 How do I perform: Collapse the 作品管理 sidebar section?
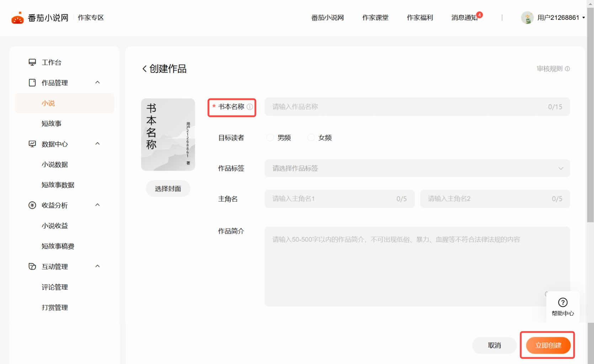pos(97,82)
